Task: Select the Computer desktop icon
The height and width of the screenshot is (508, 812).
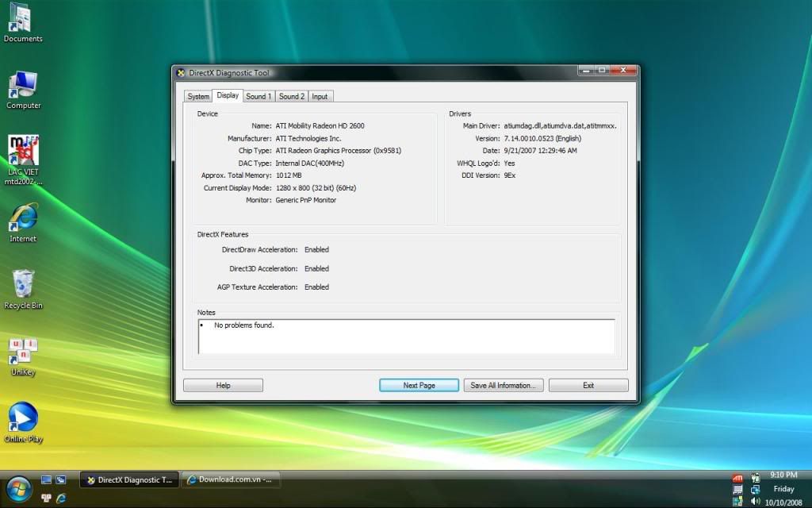Action: pos(23,90)
